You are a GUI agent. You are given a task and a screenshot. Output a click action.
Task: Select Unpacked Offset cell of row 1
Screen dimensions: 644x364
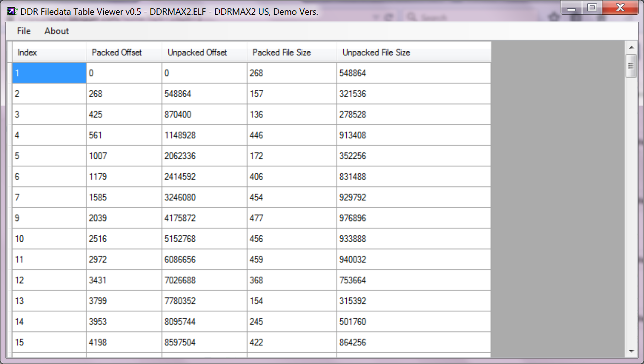coord(205,73)
